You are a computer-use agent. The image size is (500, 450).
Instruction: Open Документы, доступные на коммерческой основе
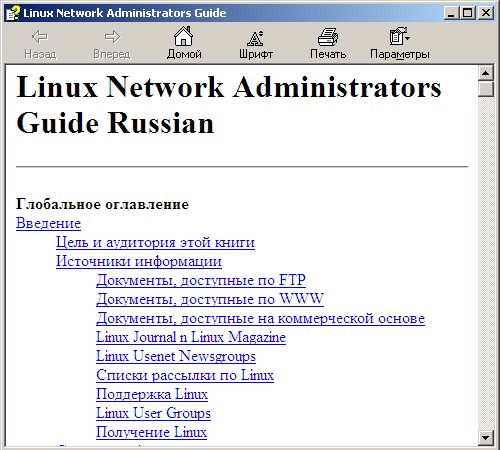[x=260, y=318]
